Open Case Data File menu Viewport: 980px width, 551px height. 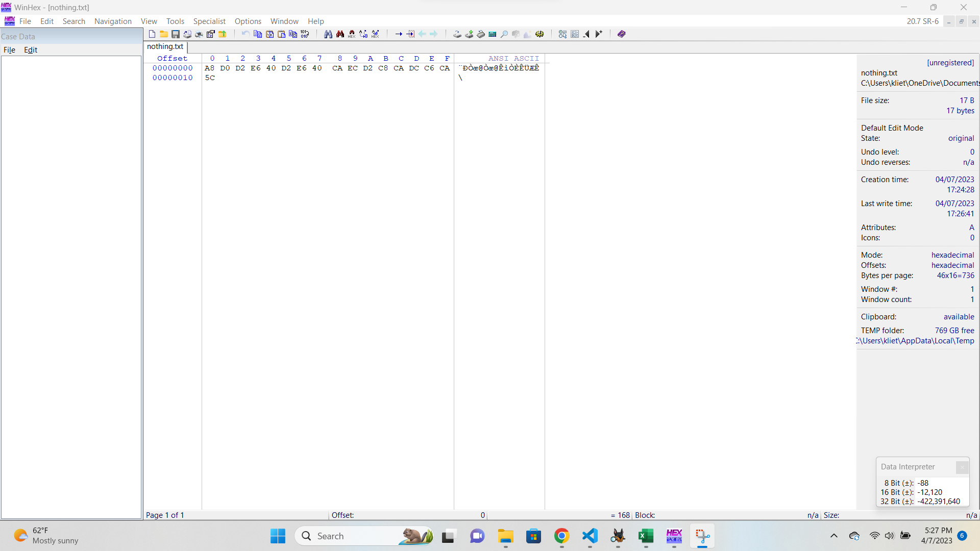tap(9, 49)
